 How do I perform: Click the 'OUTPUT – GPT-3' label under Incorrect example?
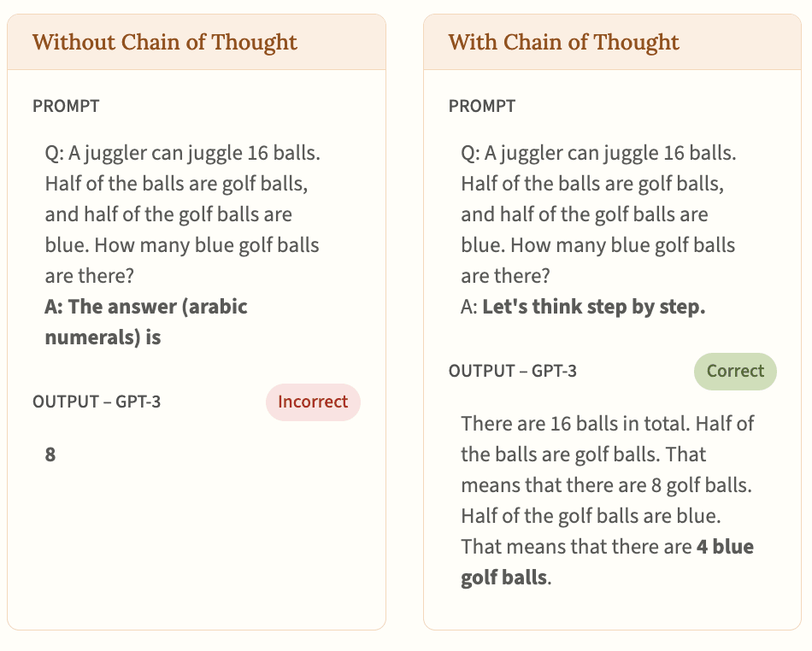coord(97,402)
